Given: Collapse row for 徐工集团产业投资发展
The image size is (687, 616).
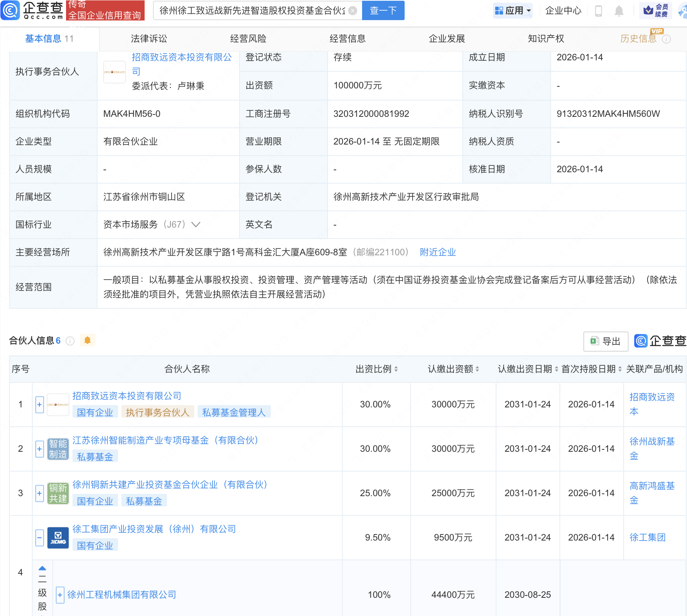Looking at the screenshot, I should point(39,537).
